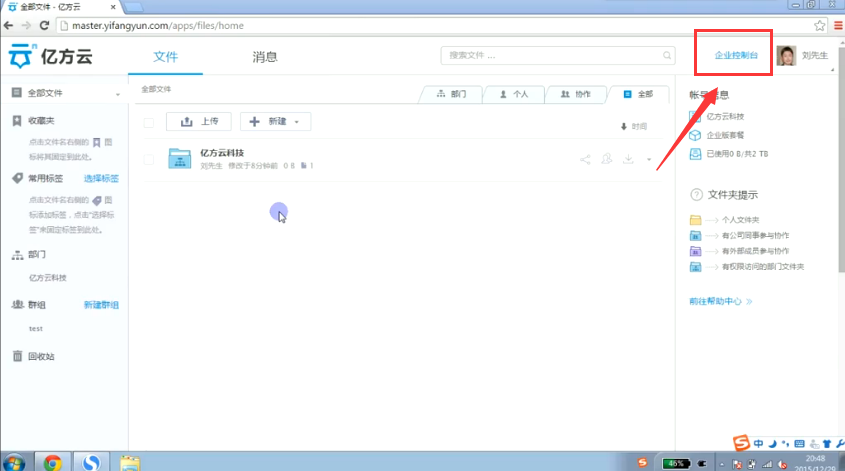The height and width of the screenshot is (471, 845).
Task: Select the 亿方云科技 department in sidebar
Action: tap(48, 278)
